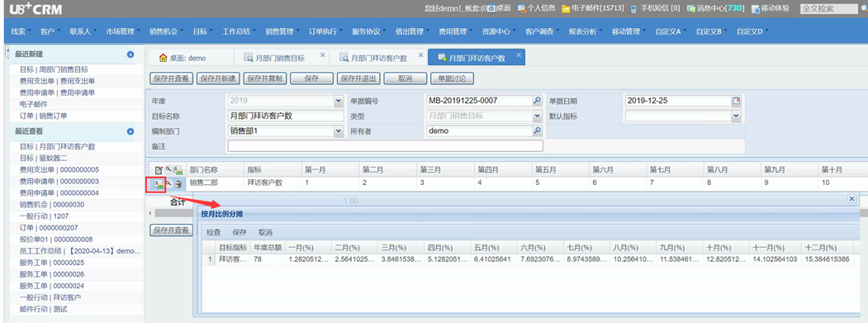
Task: Open recent item 订单 | 销售订单
Action: tap(43, 116)
